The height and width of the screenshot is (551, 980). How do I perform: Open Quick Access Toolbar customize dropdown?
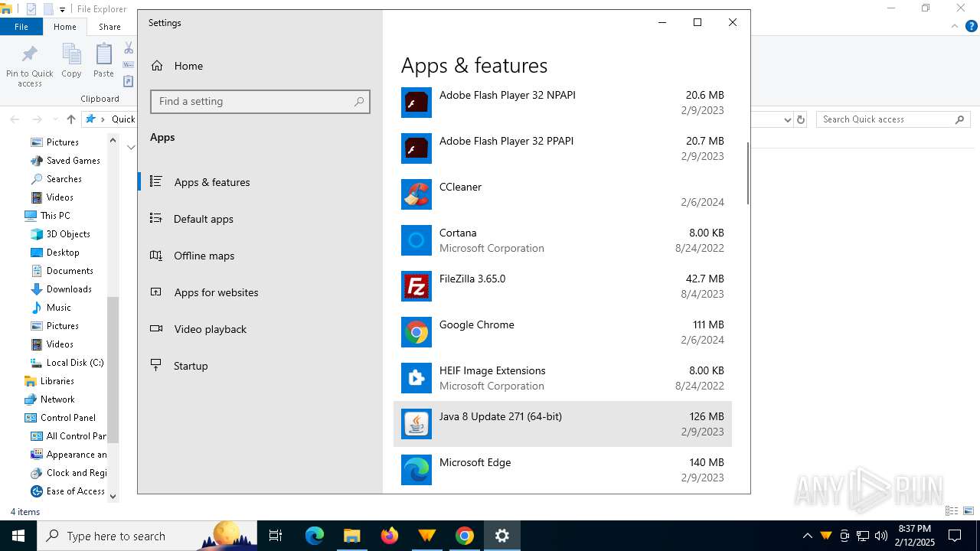pos(62,9)
